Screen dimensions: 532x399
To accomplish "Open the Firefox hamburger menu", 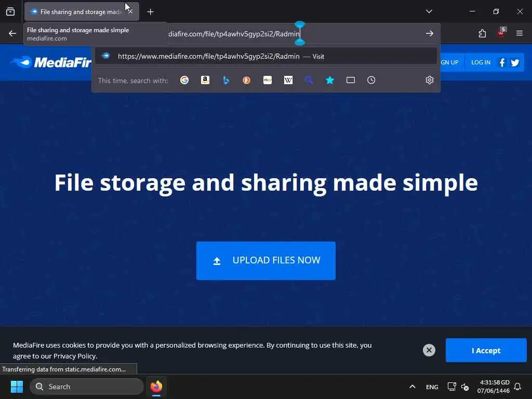I will point(520,33).
